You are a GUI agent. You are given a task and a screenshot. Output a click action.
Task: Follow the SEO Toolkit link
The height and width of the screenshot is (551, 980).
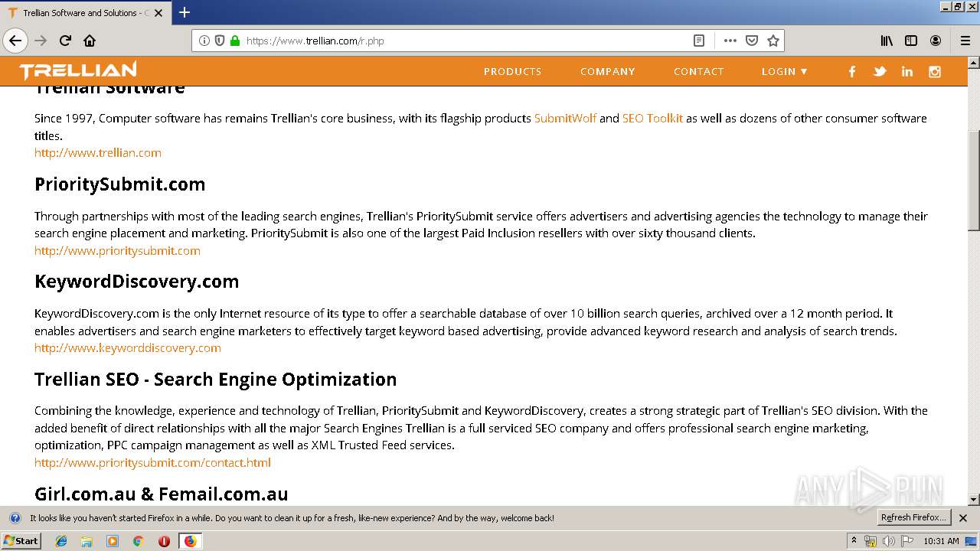tap(652, 118)
